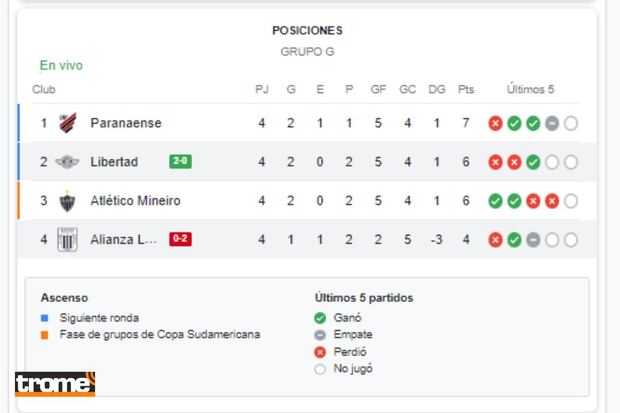Click the En vivo live label
The width and height of the screenshot is (620, 413).
pos(62,66)
